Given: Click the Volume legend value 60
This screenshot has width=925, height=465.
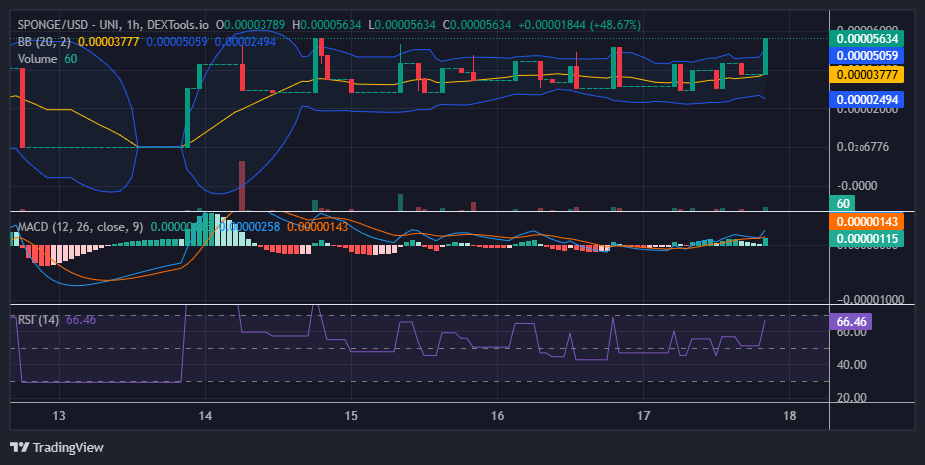Looking at the screenshot, I should 71,59.
